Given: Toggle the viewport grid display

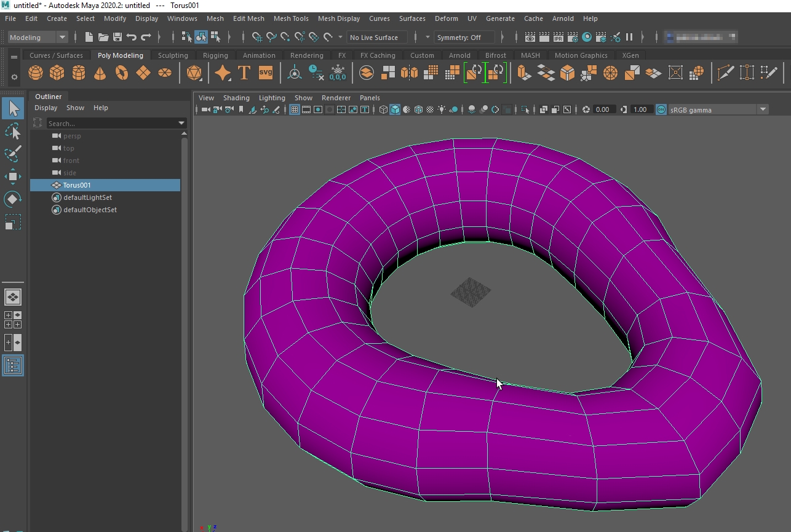Looking at the screenshot, I should pos(295,110).
